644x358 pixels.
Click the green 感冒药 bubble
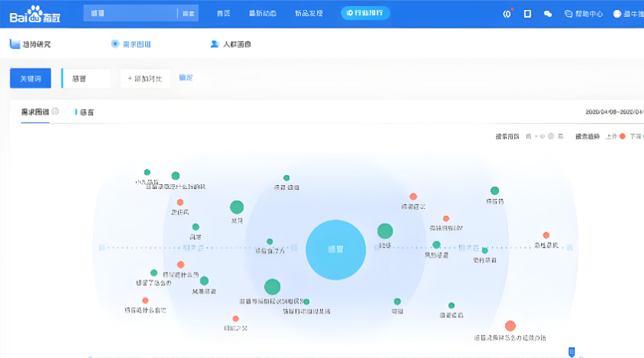coord(494,191)
